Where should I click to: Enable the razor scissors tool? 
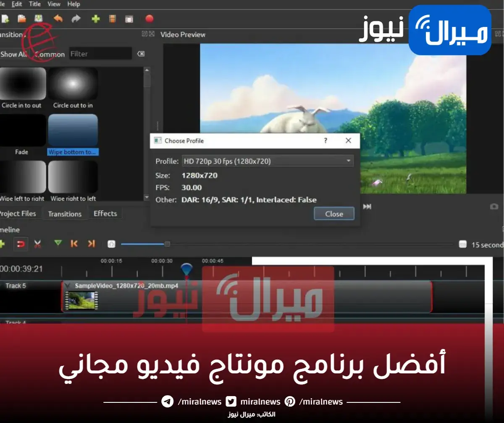(x=37, y=243)
